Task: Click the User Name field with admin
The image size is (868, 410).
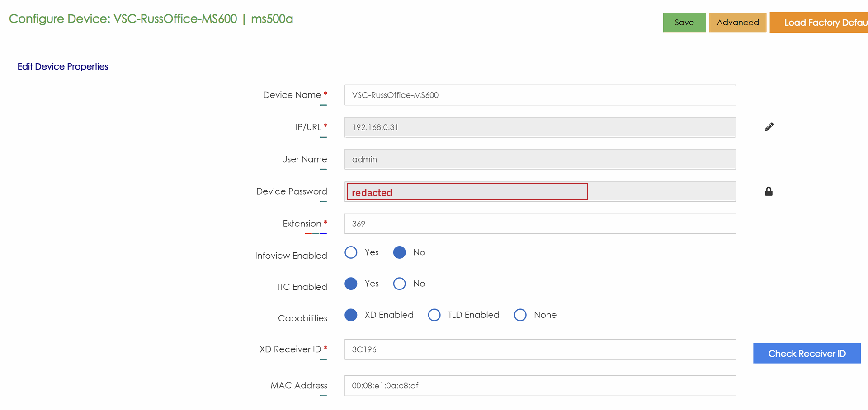Action: point(540,159)
